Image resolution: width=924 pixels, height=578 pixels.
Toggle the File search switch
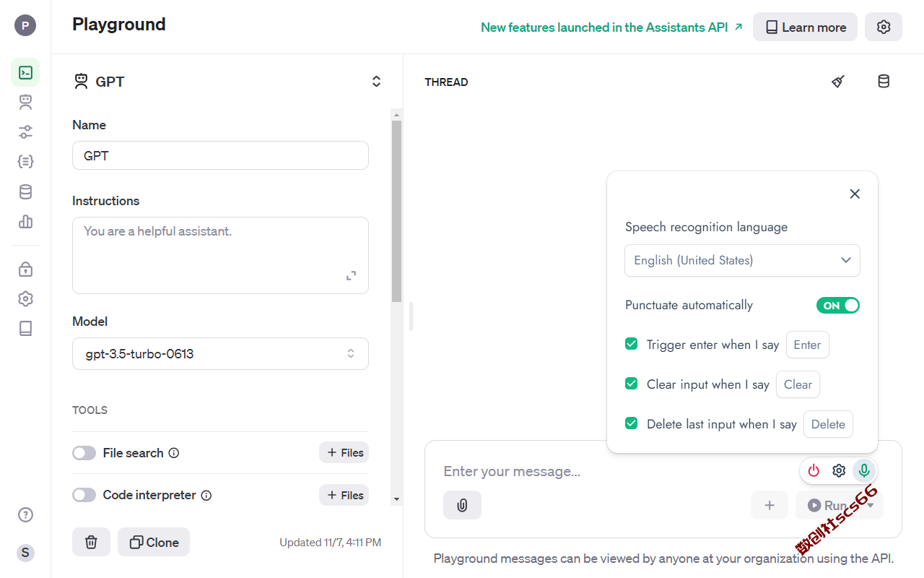[84, 453]
